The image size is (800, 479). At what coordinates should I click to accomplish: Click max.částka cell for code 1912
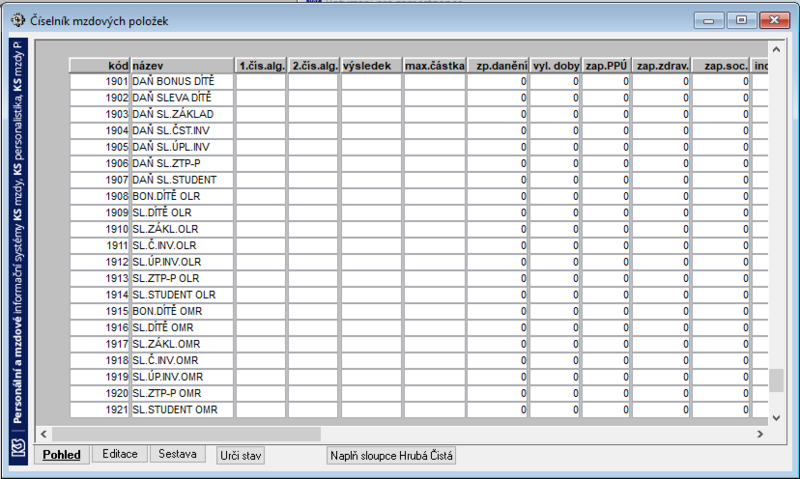pos(435,262)
